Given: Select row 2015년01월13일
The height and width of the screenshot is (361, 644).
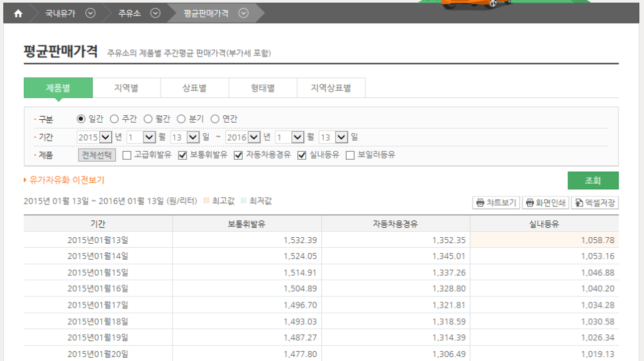Looking at the screenshot, I should (321, 240).
